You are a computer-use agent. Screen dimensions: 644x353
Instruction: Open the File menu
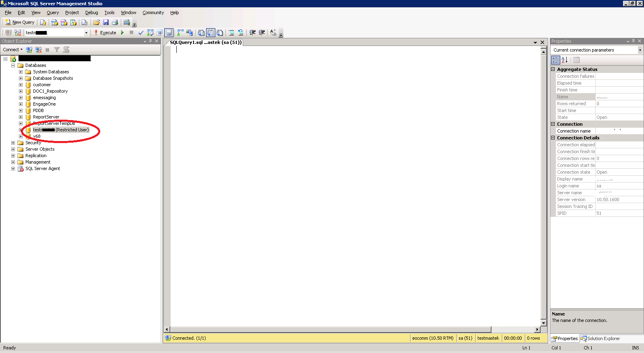(8, 12)
